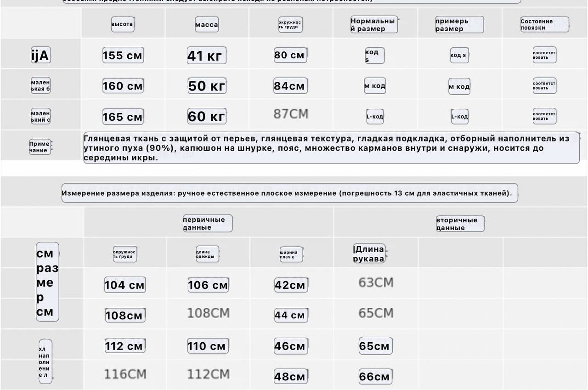Click the '63CM' sleeve length cell
The height and width of the screenshot is (390, 588).
pyautogui.click(x=376, y=283)
